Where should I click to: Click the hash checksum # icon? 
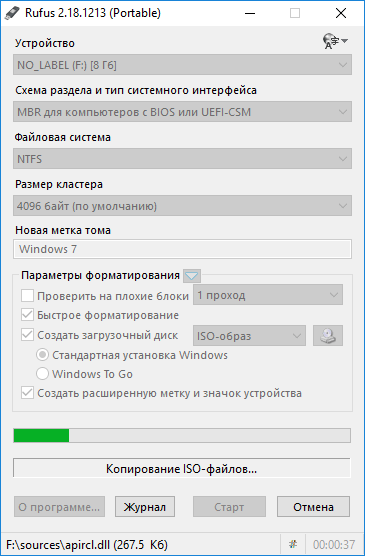click(293, 544)
